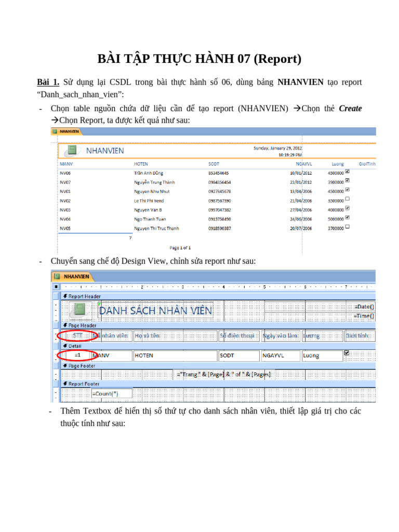Click the date 21/04/2006 in the NGAYVL column
399x532 pixels.
click(x=301, y=201)
